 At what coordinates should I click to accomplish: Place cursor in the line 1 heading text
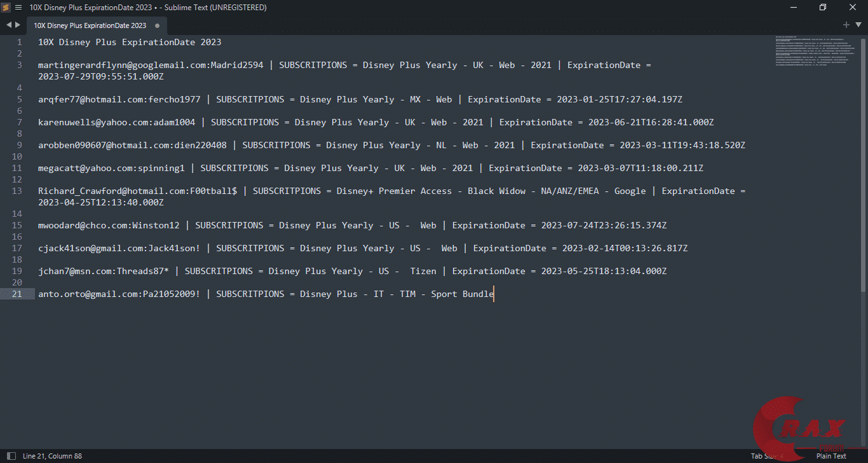point(130,42)
